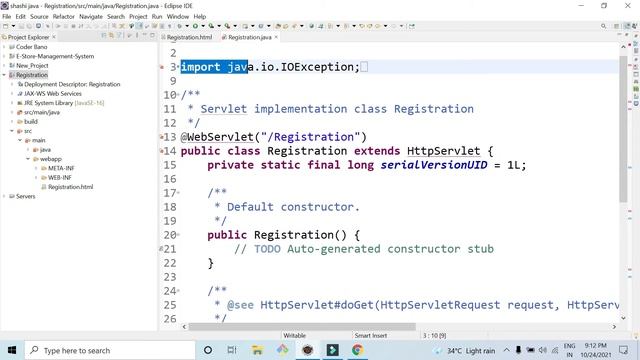Open the Source menu

(39, 16)
